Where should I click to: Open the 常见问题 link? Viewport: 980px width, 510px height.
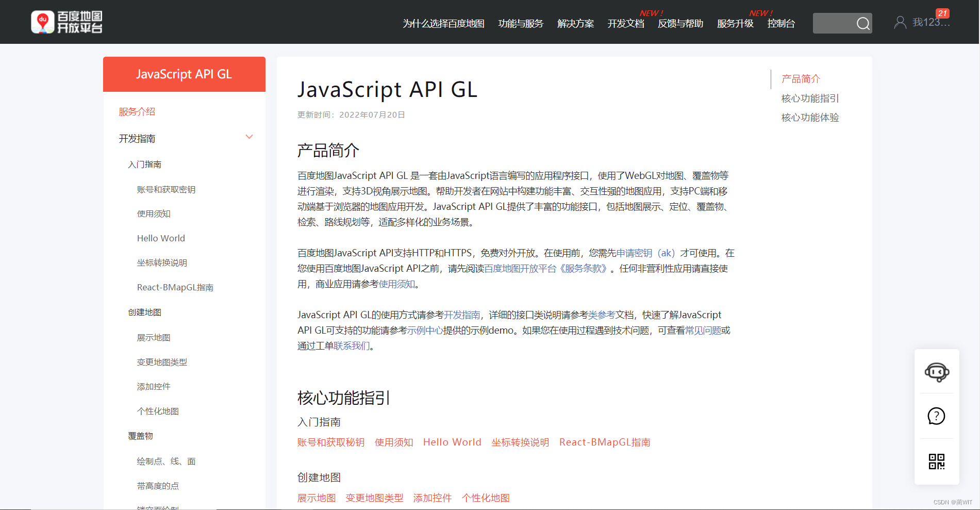pyautogui.click(x=703, y=331)
